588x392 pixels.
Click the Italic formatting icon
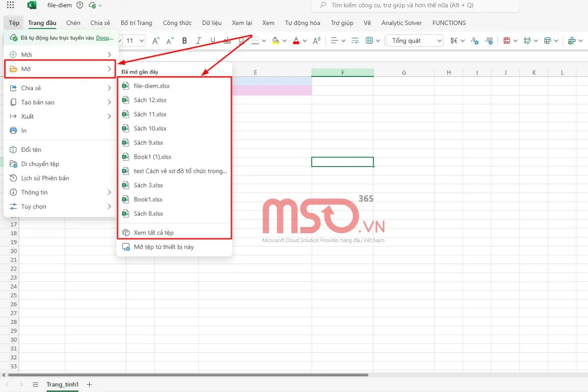coord(198,41)
